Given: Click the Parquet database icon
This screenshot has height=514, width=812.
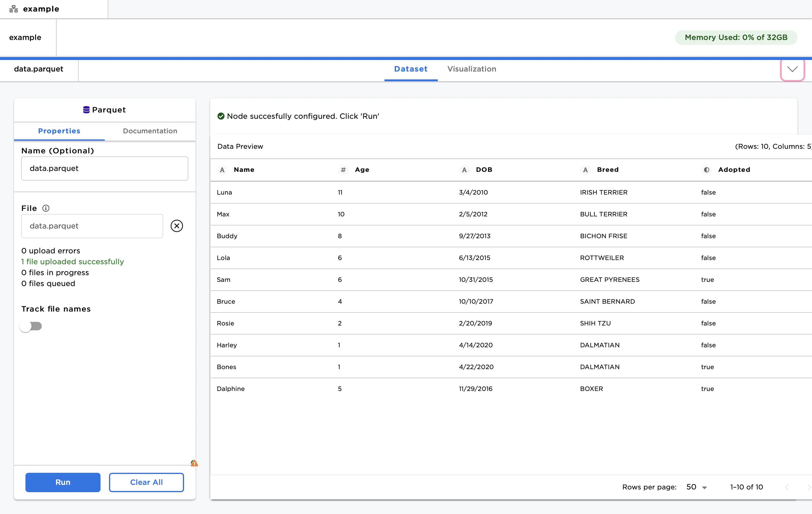Looking at the screenshot, I should (x=86, y=110).
